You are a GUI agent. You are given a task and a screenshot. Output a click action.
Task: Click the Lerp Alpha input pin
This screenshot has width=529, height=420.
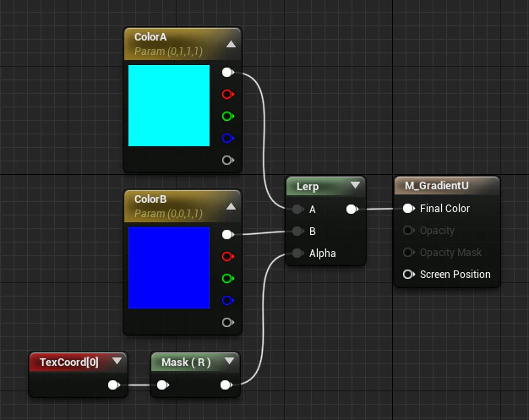pos(298,253)
